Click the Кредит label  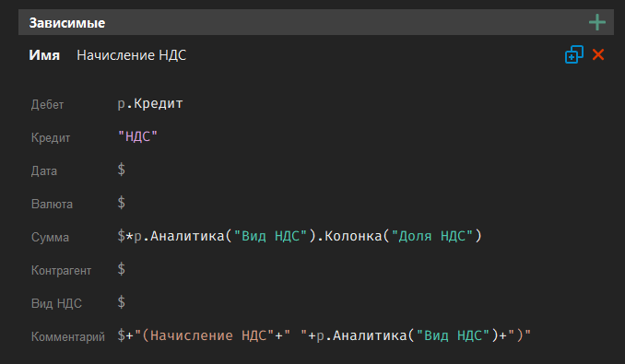pos(51,138)
